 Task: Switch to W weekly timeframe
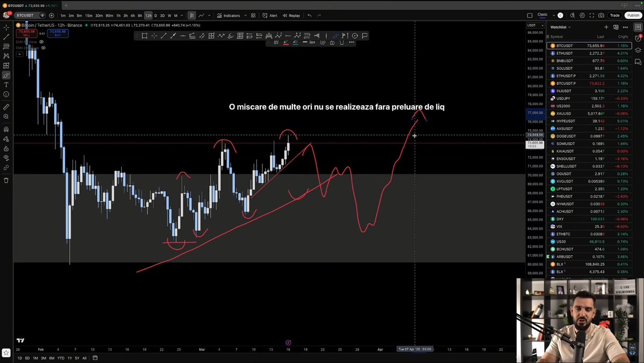169,16
